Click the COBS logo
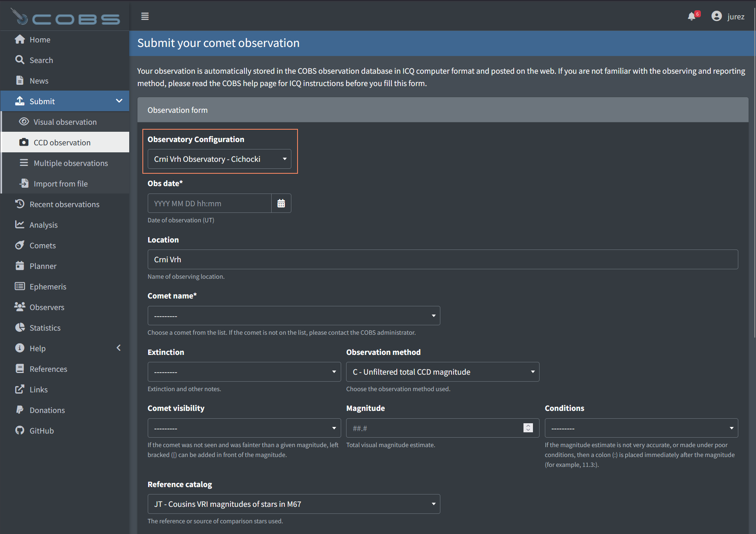Screen dimensions: 756x534 (x=65, y=17)
